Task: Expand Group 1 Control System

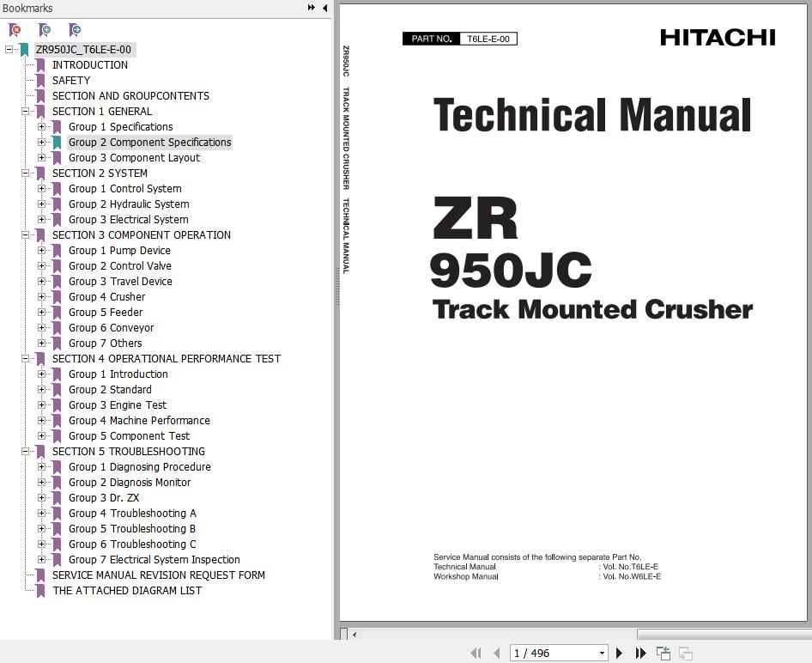Action: (x=41, y=189)
